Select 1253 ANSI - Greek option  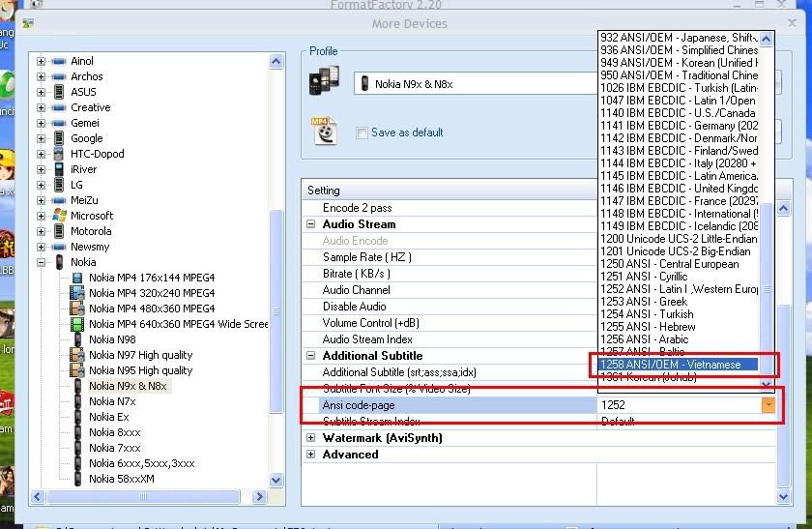click(678, 302)
